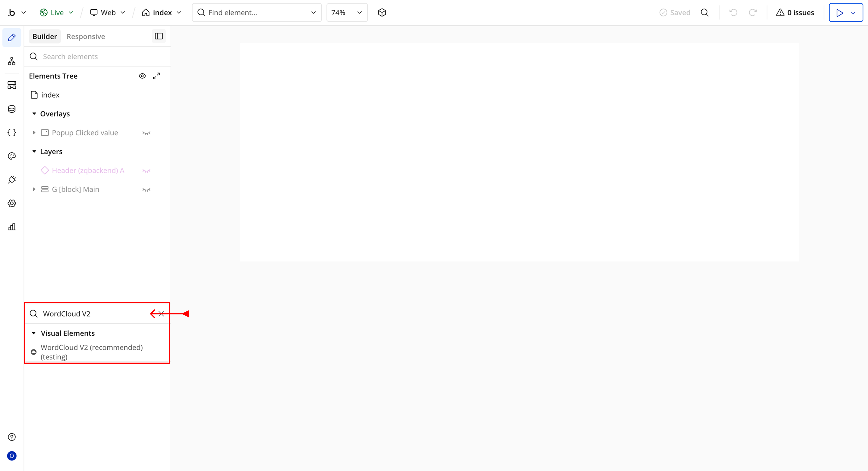Toggle Elements Tree eye visibility option
The height and width of the screenshot is (471, 868).
[142, 76]
